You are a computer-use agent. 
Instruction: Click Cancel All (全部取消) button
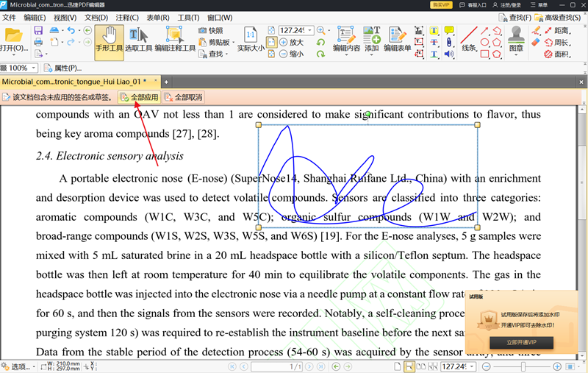[184, 97]
